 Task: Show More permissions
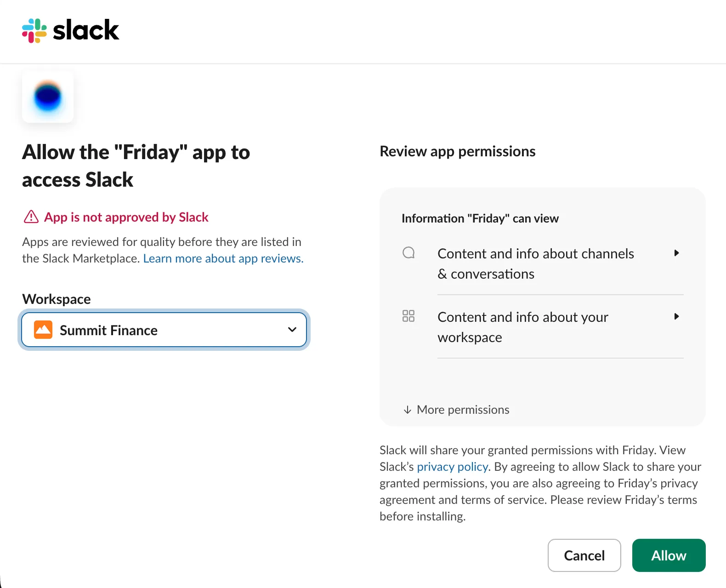[463, 410]
